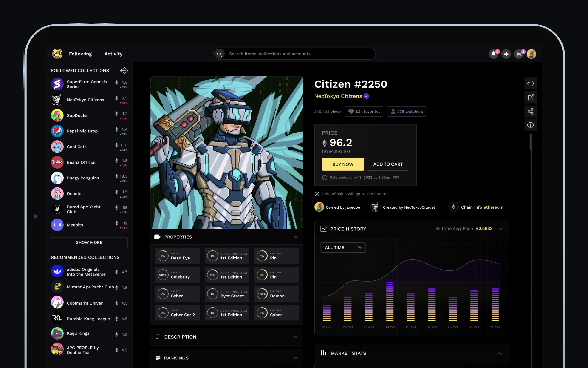Open item in external link icon

pos(530,98)
